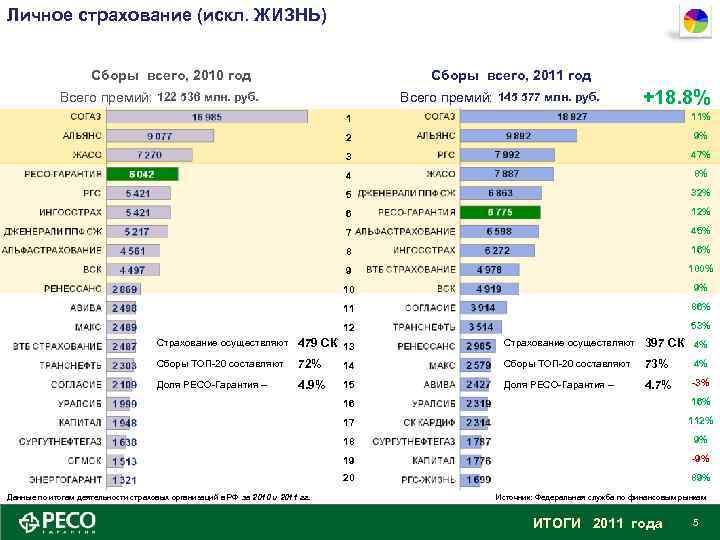Image resolution: width=720 pixels, height=540 pixels.
Task: Click the rank number 10 in the center column
Action: [x=349, y=290]
